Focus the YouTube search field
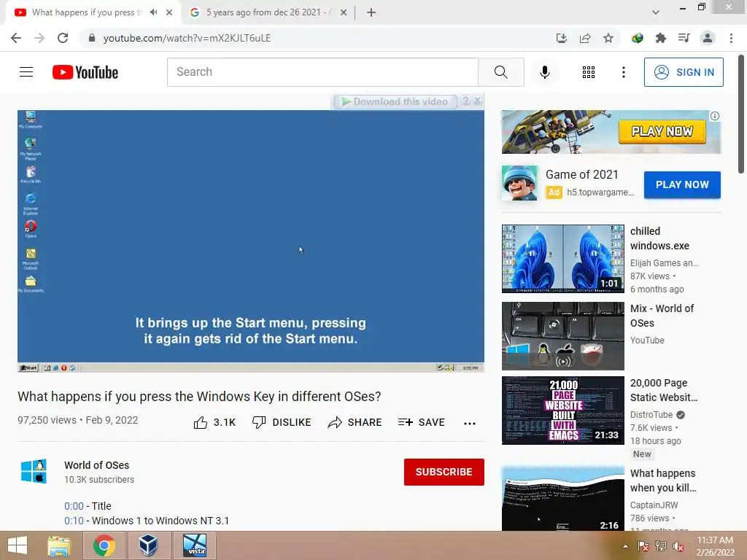This screenshot has width=747, height=560. point(322,72)
